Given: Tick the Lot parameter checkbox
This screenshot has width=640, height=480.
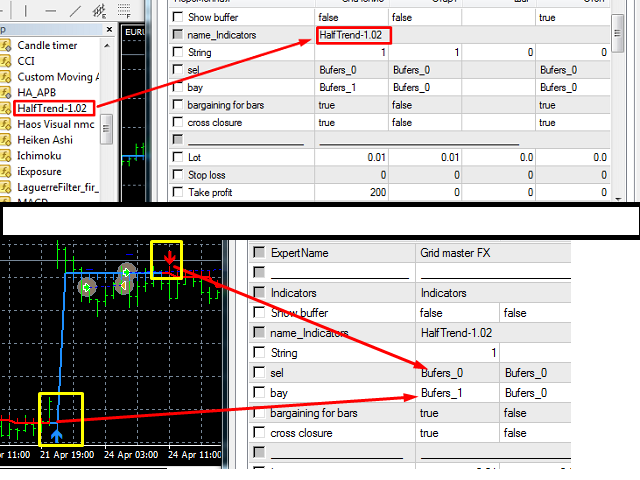Looking at the screenshot, I should (178, 157).
